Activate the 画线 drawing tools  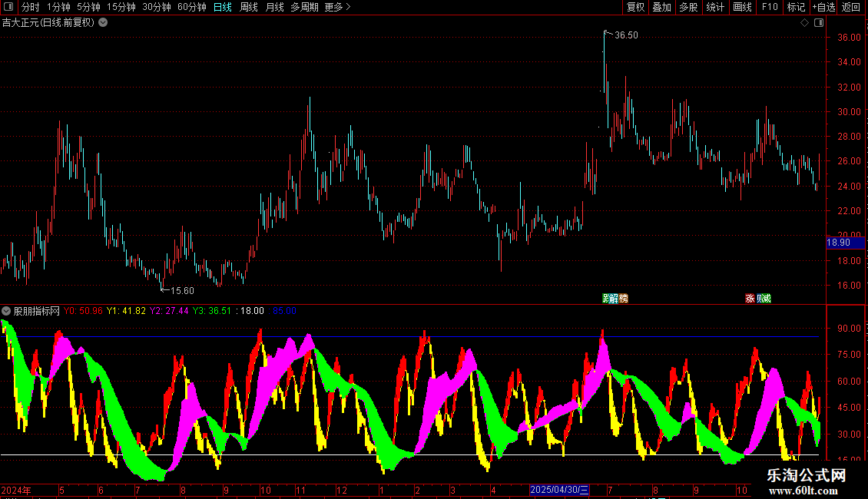(742, 7)
